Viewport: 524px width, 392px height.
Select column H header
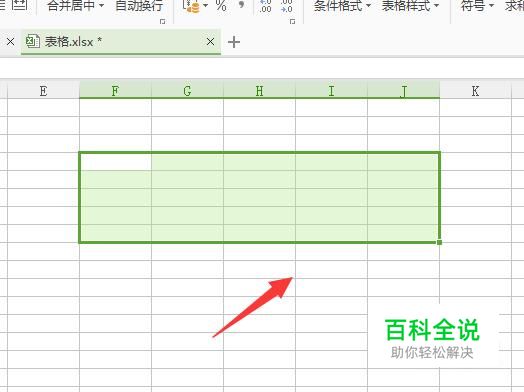click(x=259, y=91)
